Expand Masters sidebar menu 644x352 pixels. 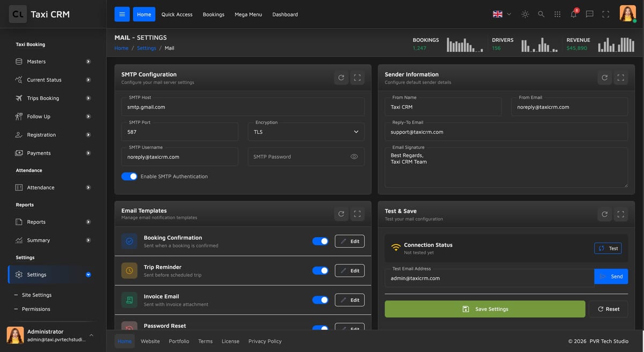(x=53, y=62)
